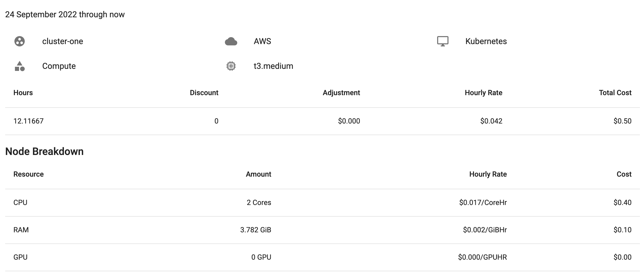
Task: Click the t3.medium instance type label
Action: (x=273, y=66)
